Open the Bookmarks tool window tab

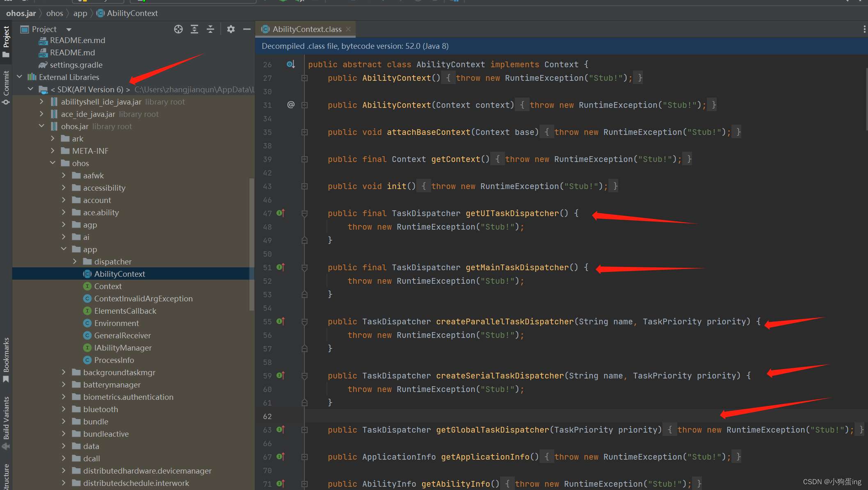[6, 360]
